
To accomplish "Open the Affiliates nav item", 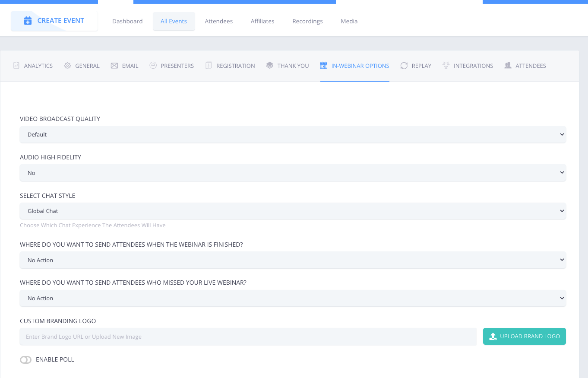I will pyautogui.click(x=262, y=21).
